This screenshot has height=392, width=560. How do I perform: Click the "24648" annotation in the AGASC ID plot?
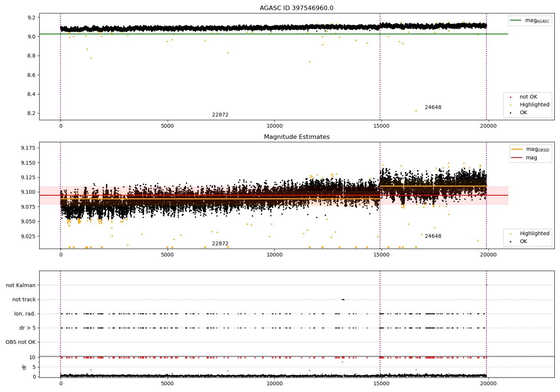[x=433, y=108]
